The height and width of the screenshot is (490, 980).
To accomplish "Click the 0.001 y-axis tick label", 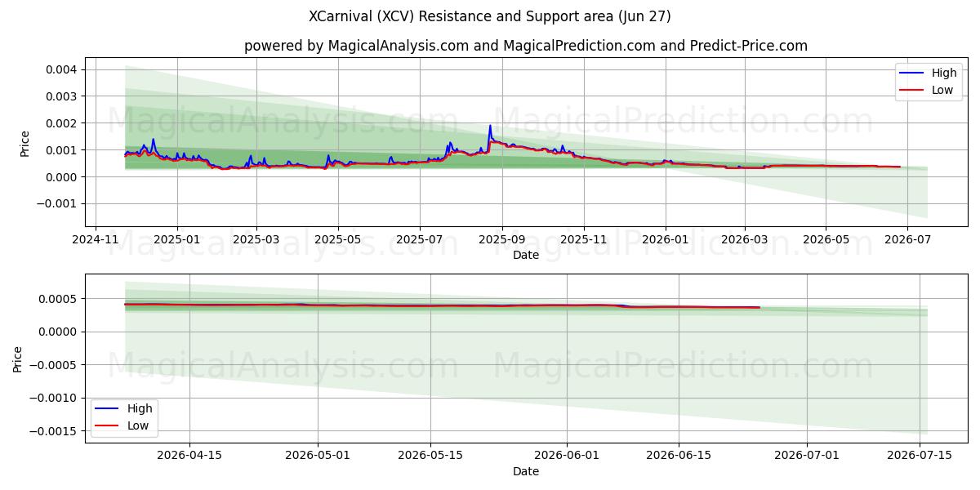I will 62,150.
